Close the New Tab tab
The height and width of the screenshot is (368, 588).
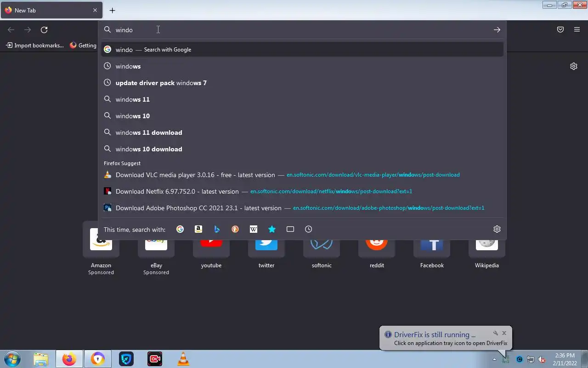point(95,10)
